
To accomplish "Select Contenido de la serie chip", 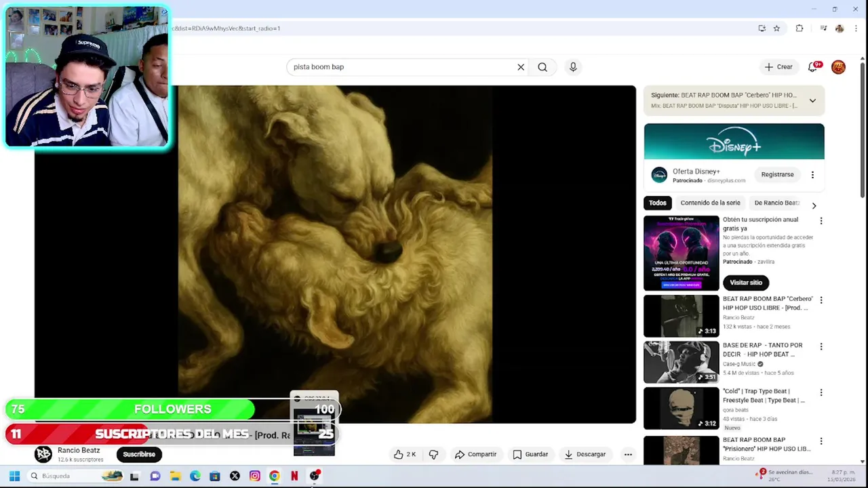I will 710,203.
